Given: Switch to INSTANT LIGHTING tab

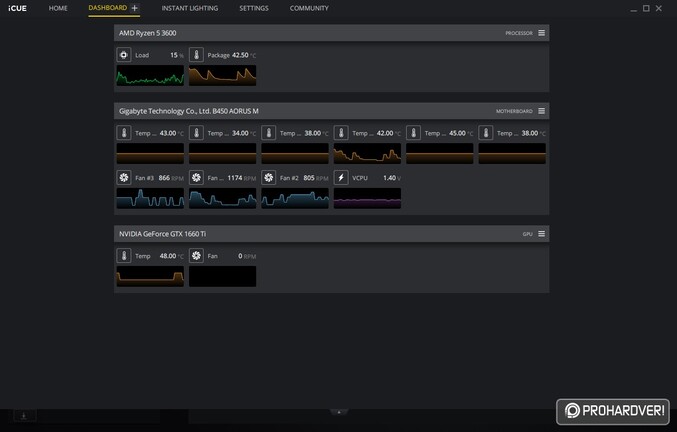Looking at the screenshot, I should click(x=190, y=8).
